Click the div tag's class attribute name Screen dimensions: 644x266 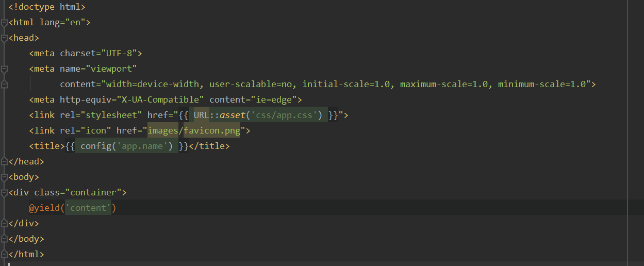(x=47, y=193)
